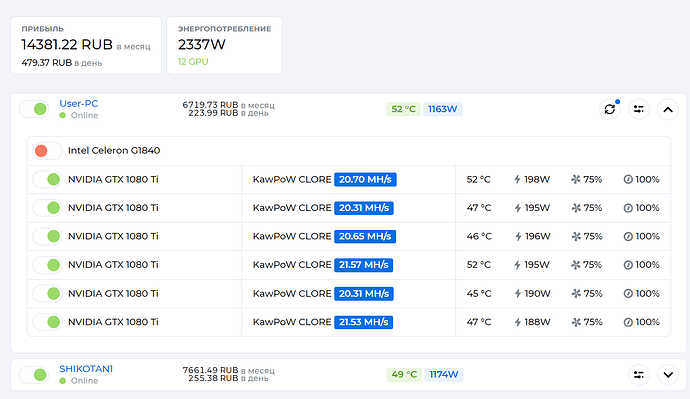
Task: Disable the GTX 1080 Ti mining at 21.57 MH/s
Action: [48, 265]
